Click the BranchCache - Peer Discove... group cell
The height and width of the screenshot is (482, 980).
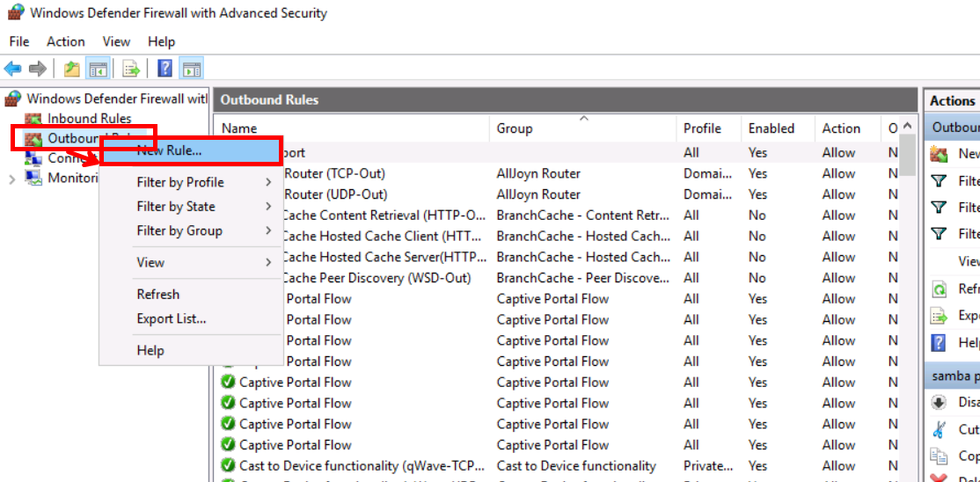click(582, 278)
